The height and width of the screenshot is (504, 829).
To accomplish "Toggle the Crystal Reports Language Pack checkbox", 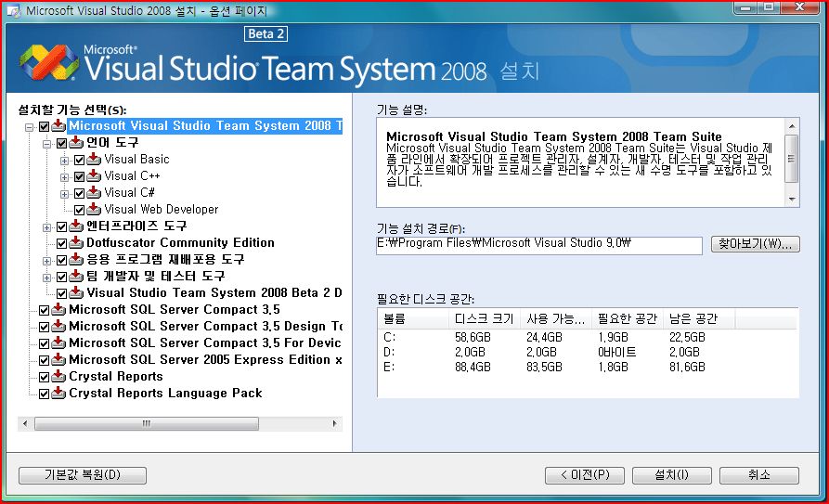I will (x=45, y=394).
